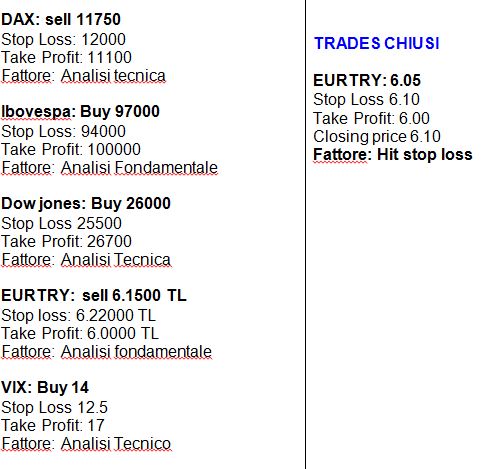This screenshot has width=485, height=469.
Task: Click the VIX: Buy 14 heading
Action: [x=45, y=387]
